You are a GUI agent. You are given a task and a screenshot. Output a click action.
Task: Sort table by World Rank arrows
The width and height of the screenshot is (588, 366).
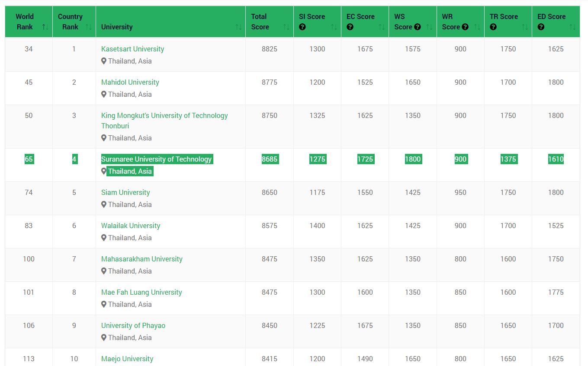(x=45, y=27)
